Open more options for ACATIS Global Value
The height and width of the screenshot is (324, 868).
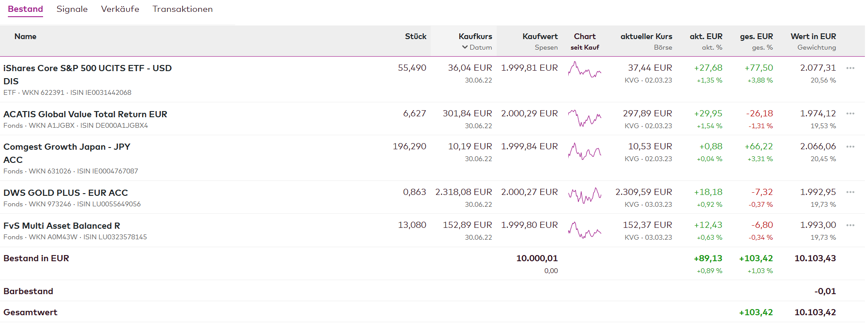(x=850, y=114)
